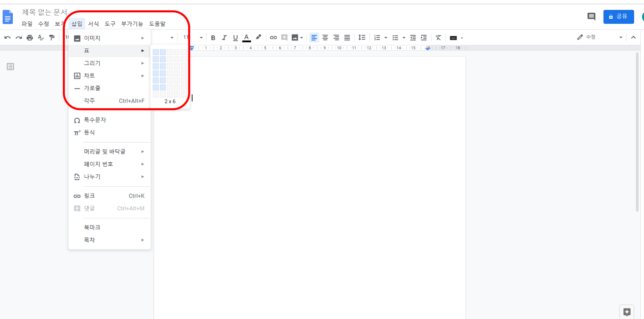Expand numbered list style dropdown arrow

point(386,38)
